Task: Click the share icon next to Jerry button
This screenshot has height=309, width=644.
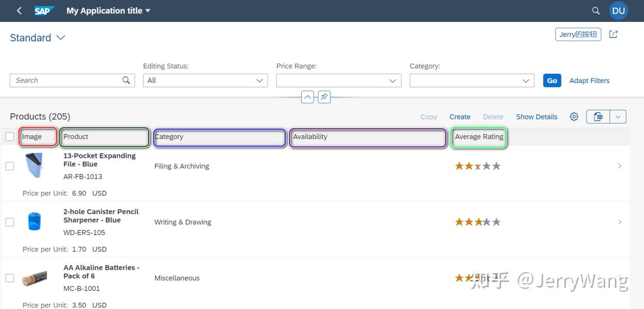Action: point(613,34)
